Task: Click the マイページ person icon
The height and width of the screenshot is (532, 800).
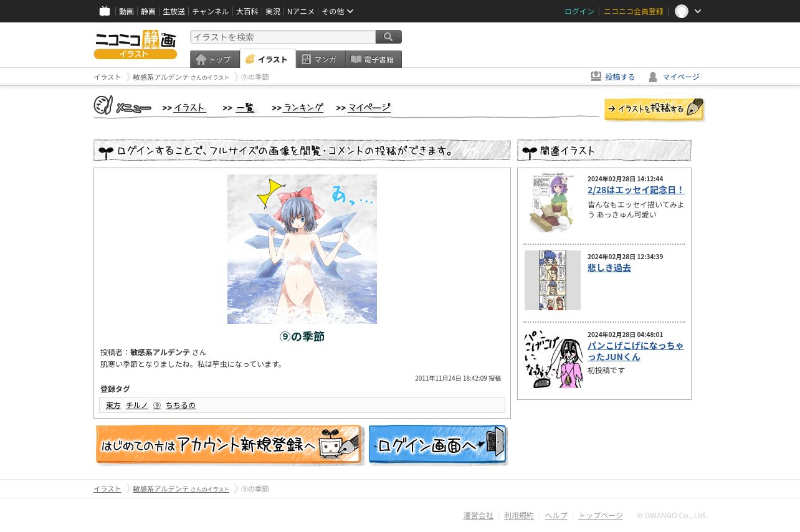Action: click(x=653, y=77)
